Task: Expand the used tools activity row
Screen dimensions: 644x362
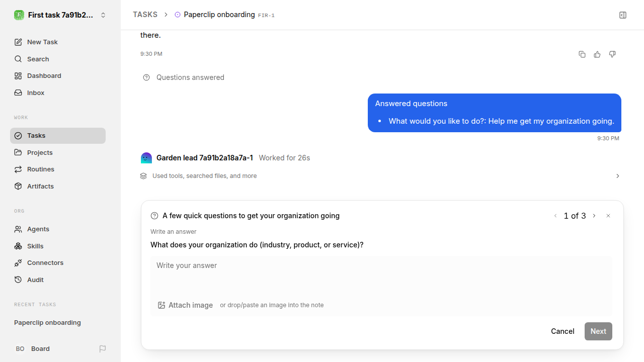Action: pyautogui.click(x=380, y=176)
